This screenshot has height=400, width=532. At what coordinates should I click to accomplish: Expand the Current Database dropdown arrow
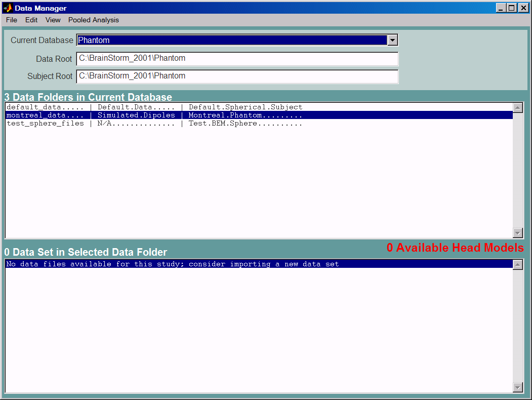[x=392, y=41]
